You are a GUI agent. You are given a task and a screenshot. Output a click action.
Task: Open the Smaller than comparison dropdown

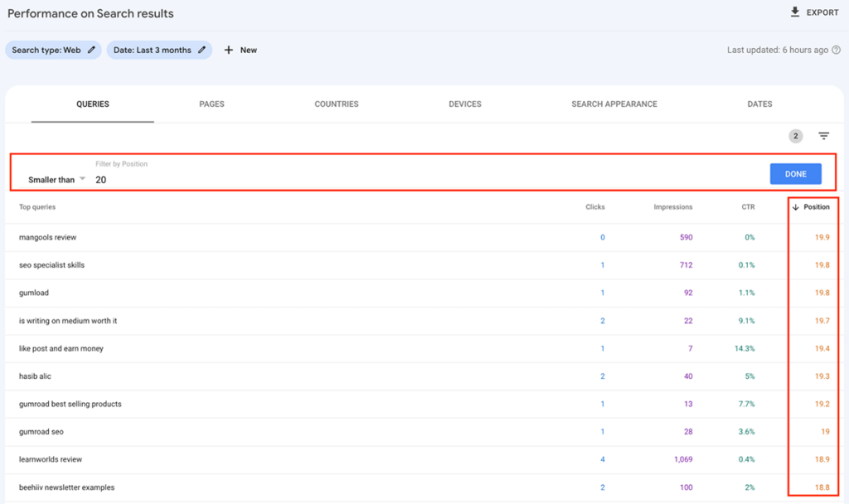(x=56, y=179)
